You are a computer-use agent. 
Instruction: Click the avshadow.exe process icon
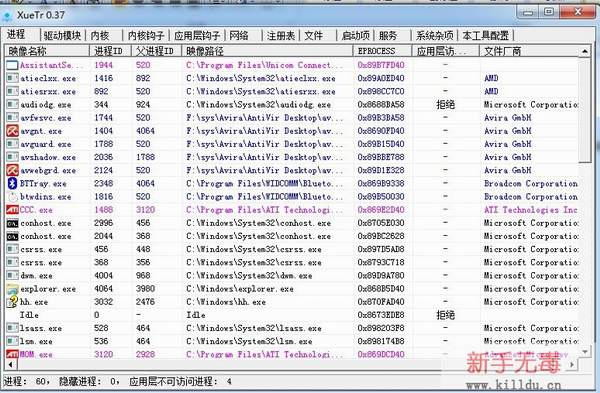[x=12, y=157]
